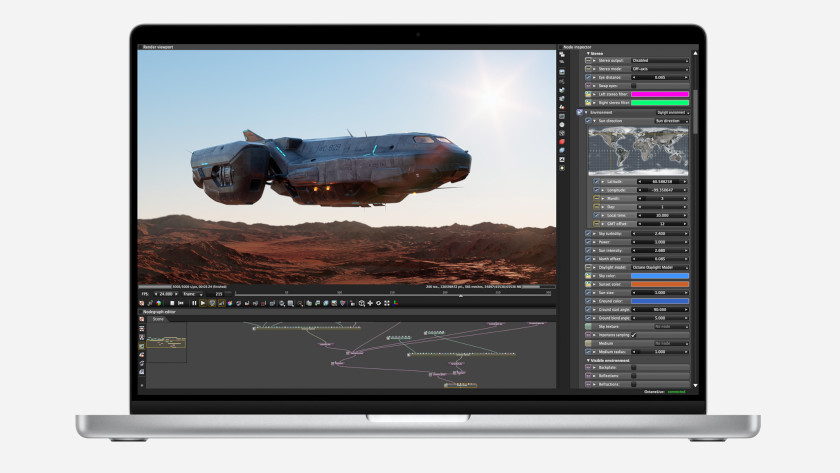Enable the Reflections checkbox
Viewport: 840px width, 473px height.
click(634, 376)
